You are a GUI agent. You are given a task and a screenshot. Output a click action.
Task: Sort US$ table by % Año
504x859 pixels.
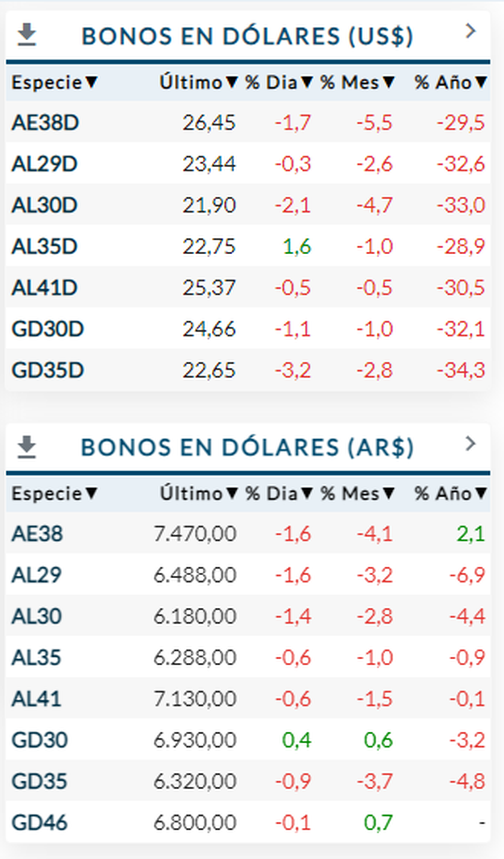click(450, 82)
